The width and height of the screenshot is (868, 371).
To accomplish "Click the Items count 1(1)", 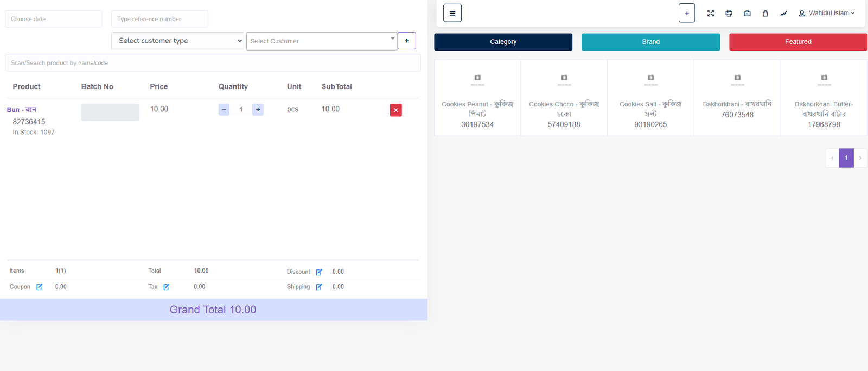I will pos(61,271).
